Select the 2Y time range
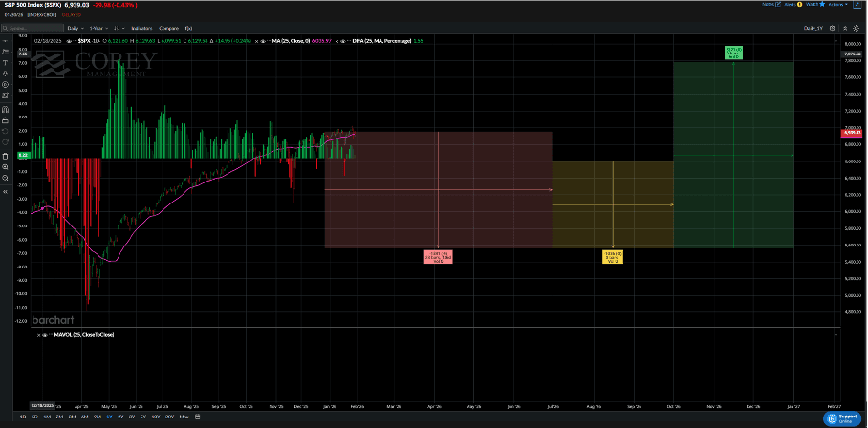868x428 pixels. [x=120, y=417]
